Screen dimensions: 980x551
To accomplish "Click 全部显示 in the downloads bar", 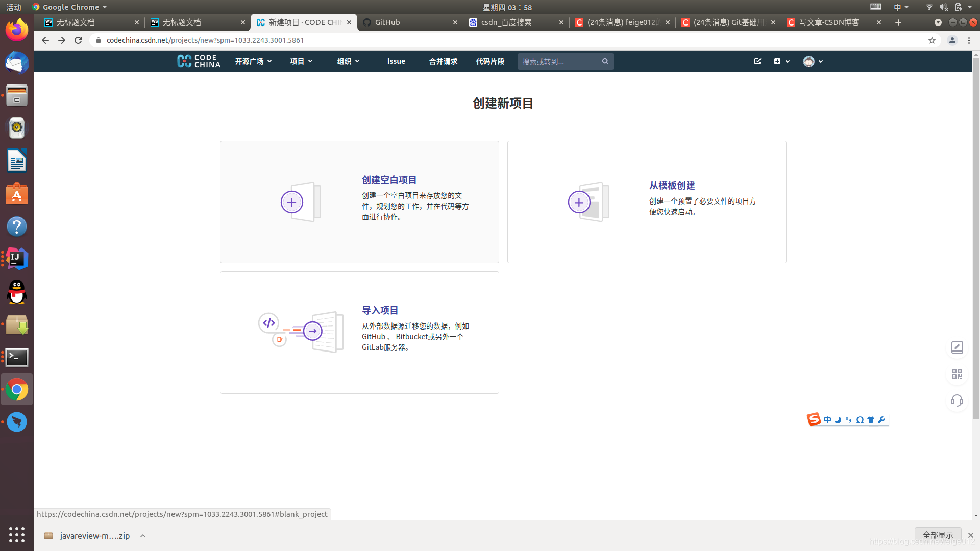I will [938, 535].
